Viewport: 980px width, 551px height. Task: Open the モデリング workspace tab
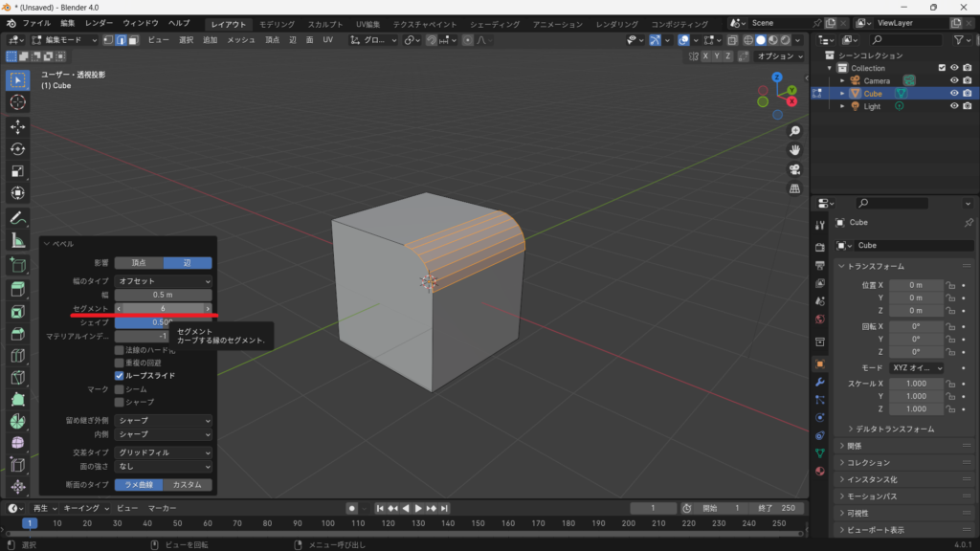277,24
